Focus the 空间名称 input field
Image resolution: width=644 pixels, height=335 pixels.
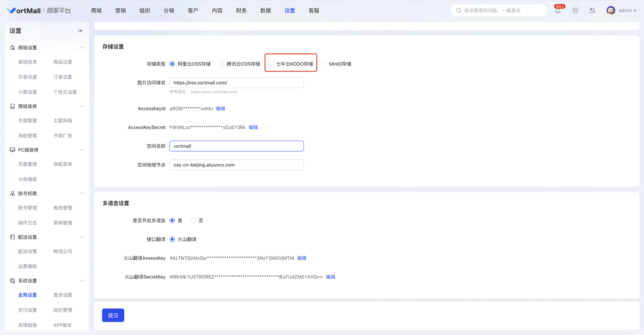pyautogui.click(x=237, y=146)
